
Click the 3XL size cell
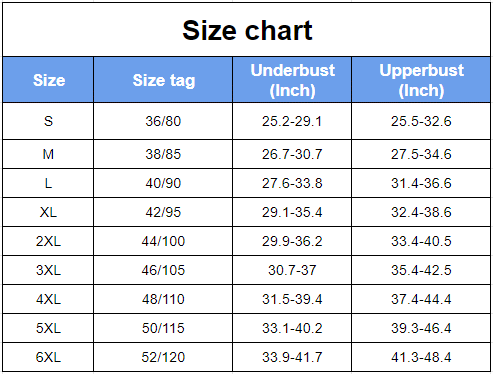click(48, 270)
